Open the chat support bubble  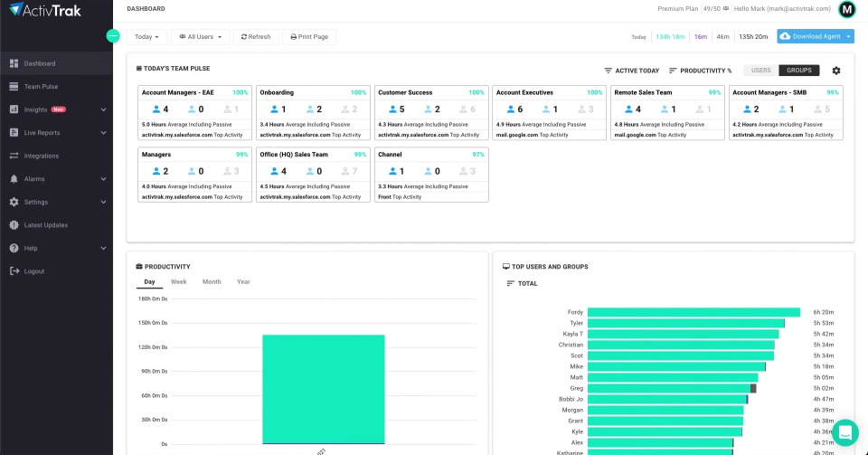pos(844,432)
